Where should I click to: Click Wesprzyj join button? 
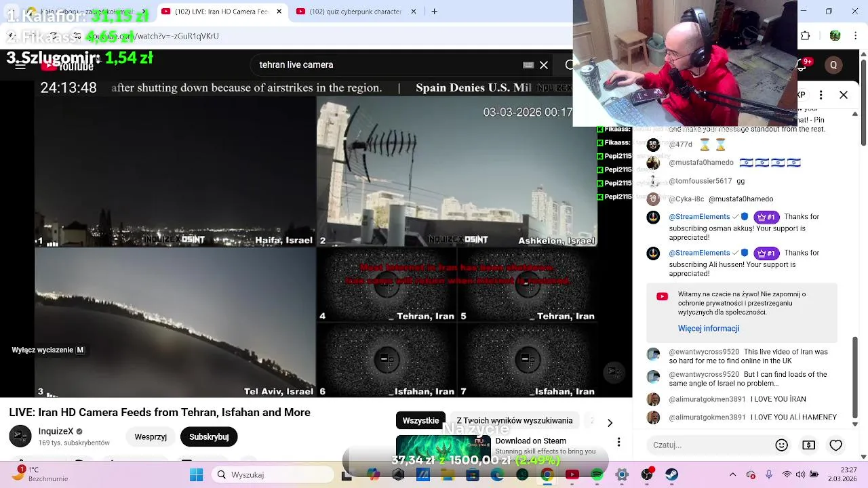pyautogui.click(x=151, y=437)
